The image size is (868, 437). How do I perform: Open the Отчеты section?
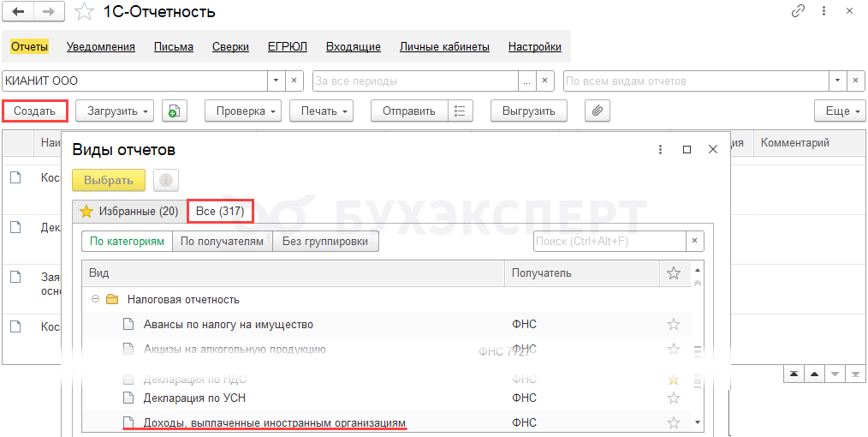[30, 47]
